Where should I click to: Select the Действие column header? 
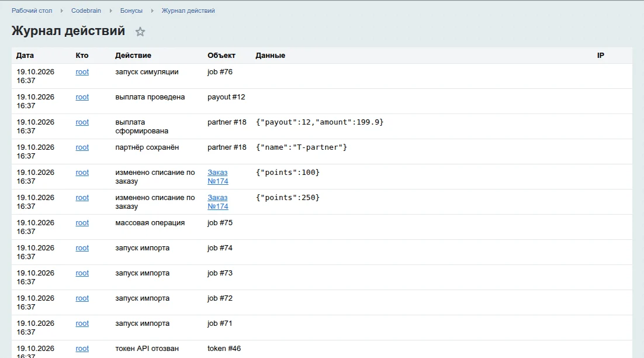coord(133,56)
